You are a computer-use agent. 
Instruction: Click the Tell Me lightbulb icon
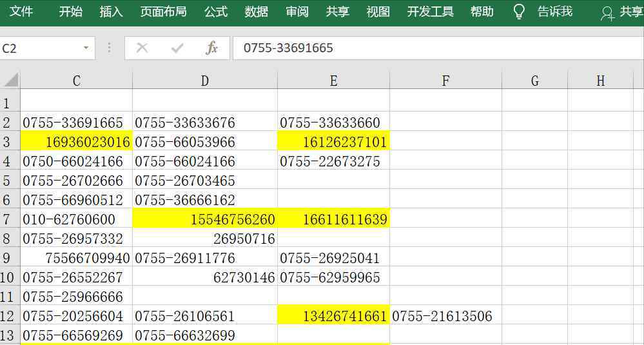519,12
